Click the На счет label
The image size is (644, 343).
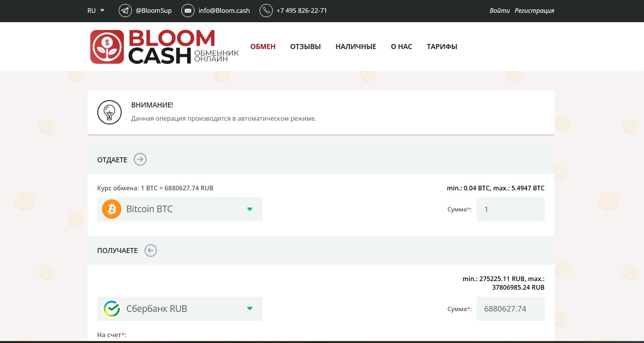coord(112,335)
